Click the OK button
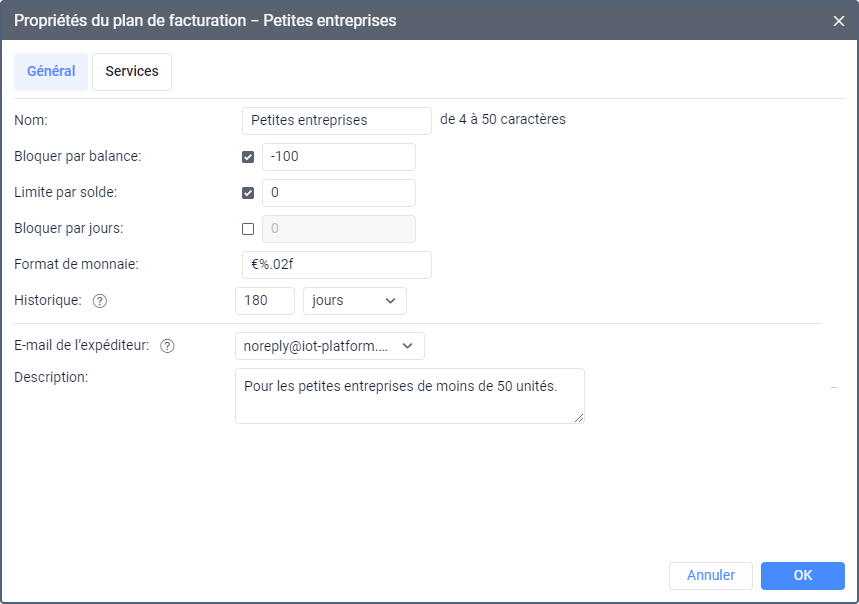Viewport: 859px width, 604px height. 803,576
